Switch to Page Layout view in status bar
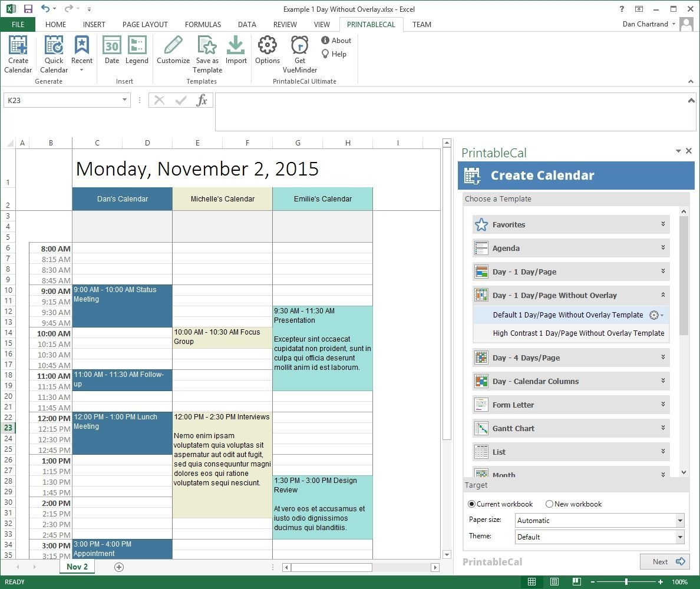 click(554, 581)
